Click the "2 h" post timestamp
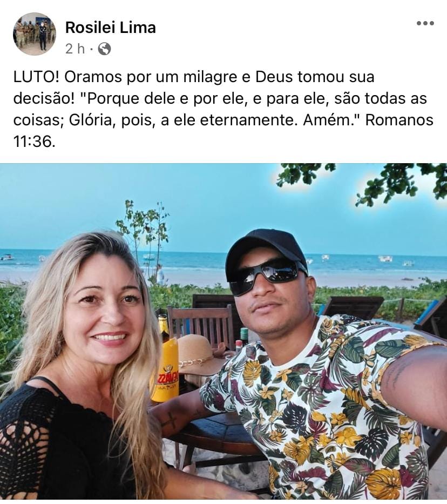 pos(75,49)
